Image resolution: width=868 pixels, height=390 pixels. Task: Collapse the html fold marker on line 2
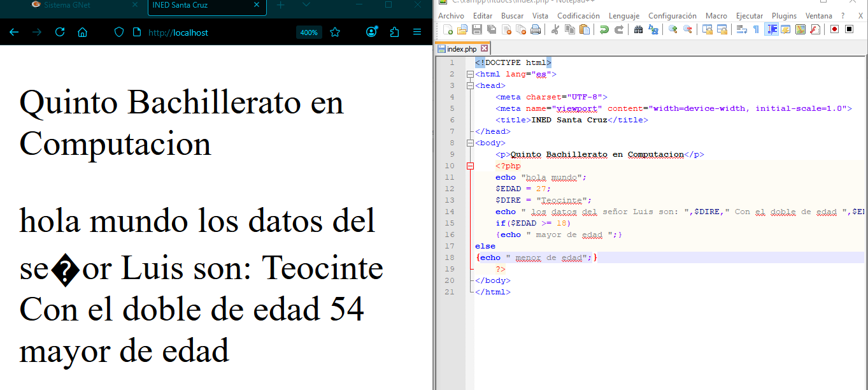[471, 74]
